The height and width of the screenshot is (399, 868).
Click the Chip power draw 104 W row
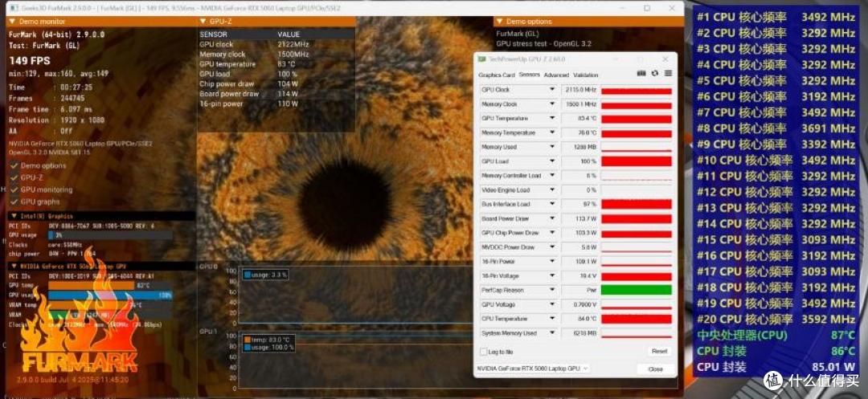249,84
